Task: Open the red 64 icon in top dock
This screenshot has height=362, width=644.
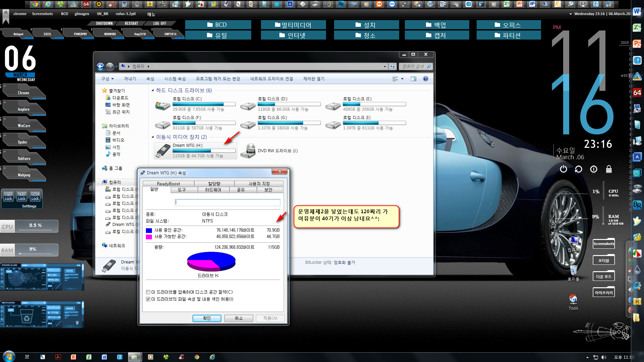Action: click(86, 4)
